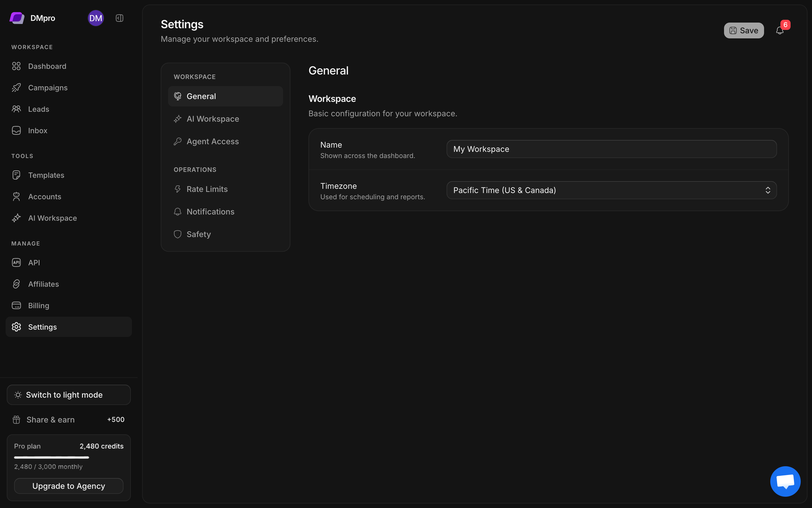Click the Affiliates link icon
The height and width of the screenshot is (508, 812).
pyautogui.click(x=16, y=284)
